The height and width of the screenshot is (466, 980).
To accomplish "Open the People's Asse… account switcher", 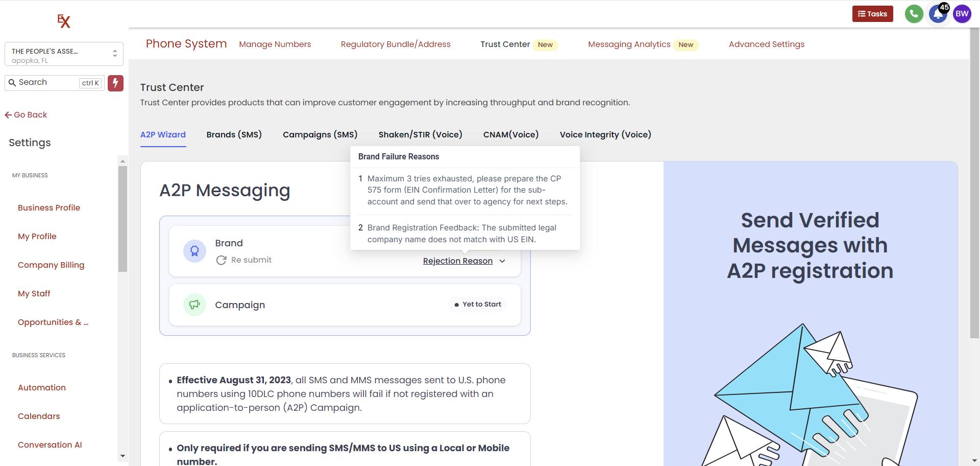I will pyautogui.click(x=64, y=54).
